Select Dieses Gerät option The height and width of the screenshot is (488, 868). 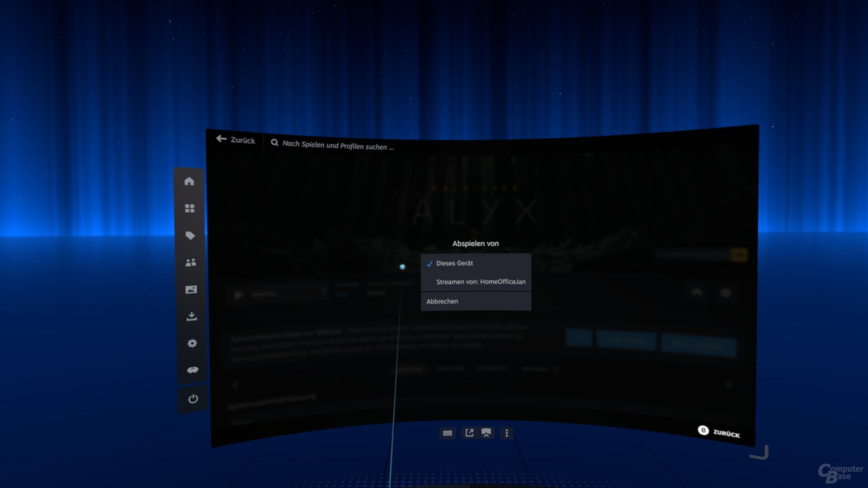pos(476,263)
